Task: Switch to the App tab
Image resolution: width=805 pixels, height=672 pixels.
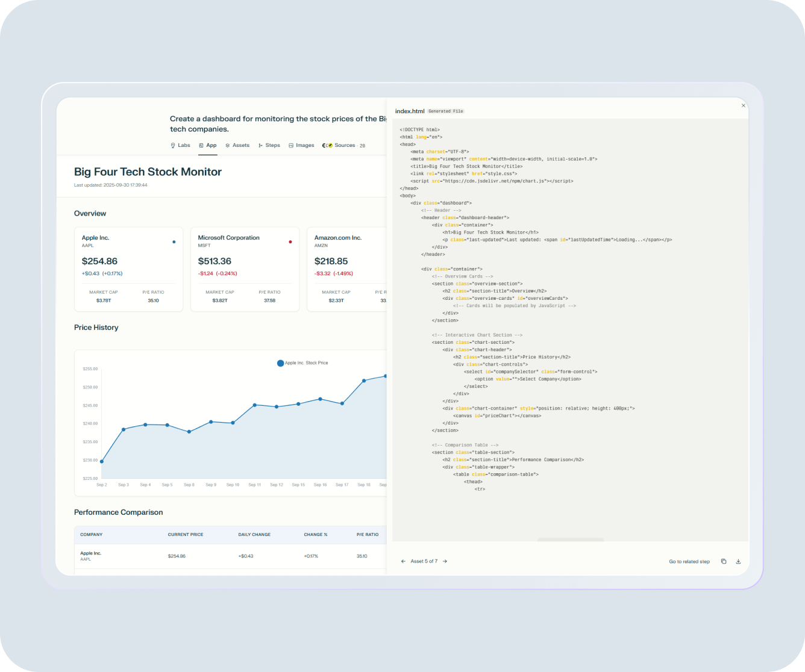Action: (208, 145)
